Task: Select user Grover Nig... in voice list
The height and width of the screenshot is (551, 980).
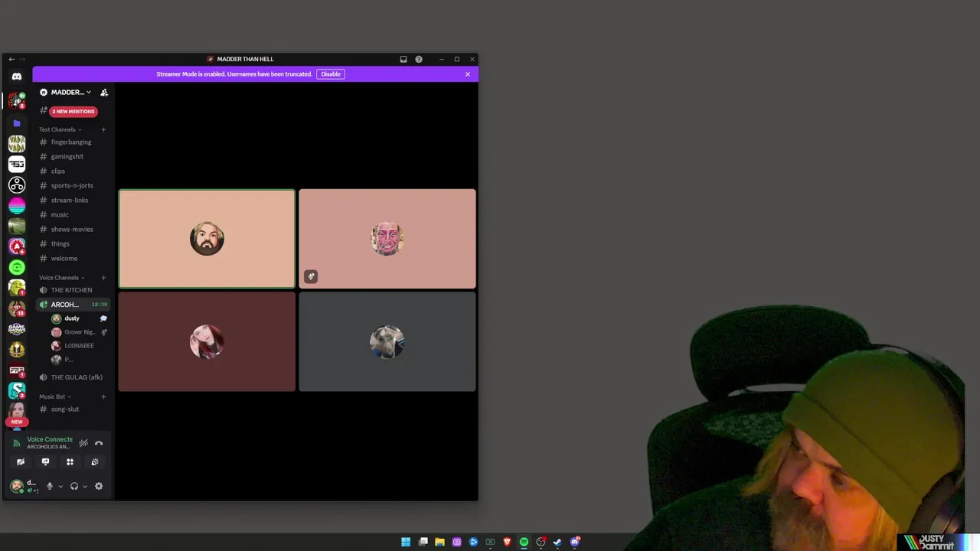Action: point(79,332)
